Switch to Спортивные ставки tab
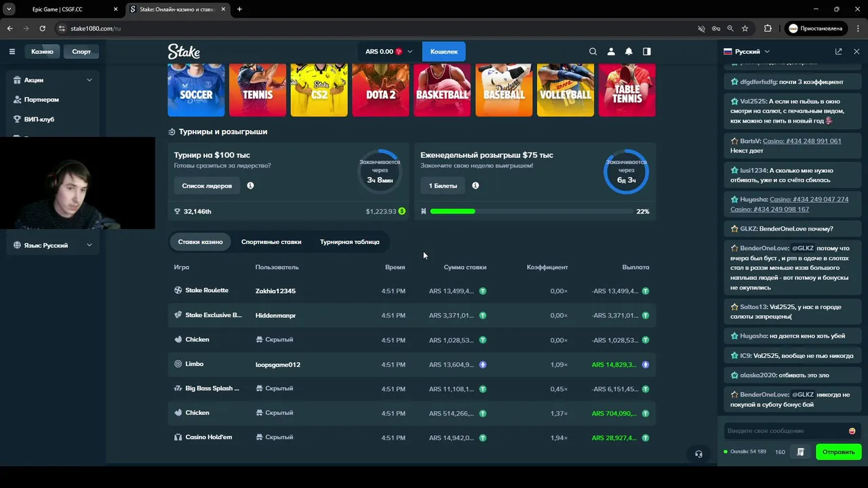 coord(271,242)
